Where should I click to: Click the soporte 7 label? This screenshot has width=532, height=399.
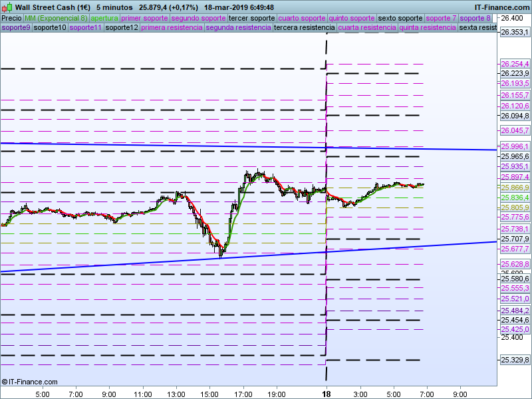tap(441, 18)
